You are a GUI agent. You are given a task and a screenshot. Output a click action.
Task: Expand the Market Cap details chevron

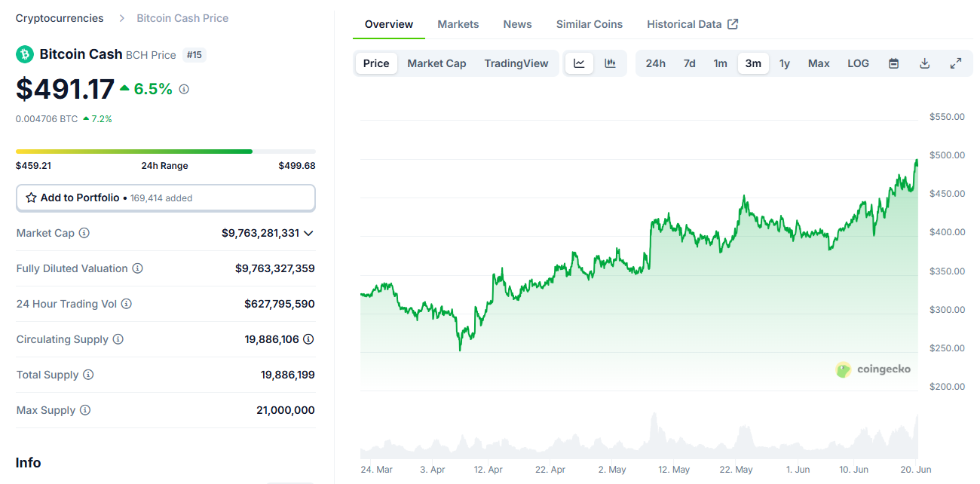tap(308, 234)
